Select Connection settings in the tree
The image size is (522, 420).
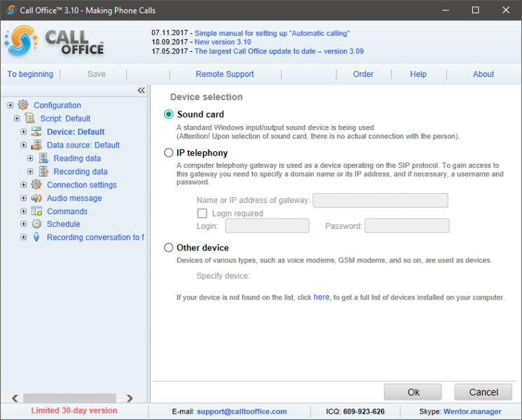(x=81, y=185)
